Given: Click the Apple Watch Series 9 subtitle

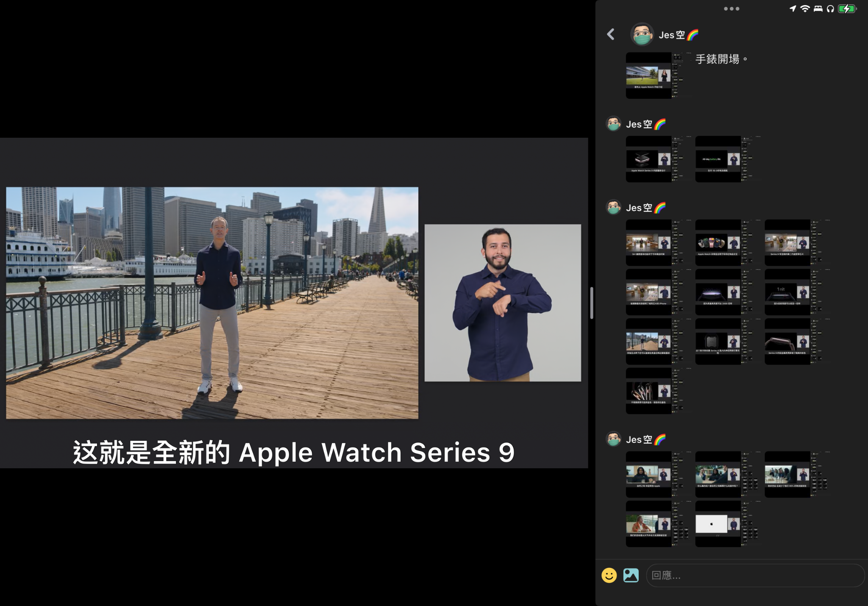Looking at the screenshot, I should (294, 452).
